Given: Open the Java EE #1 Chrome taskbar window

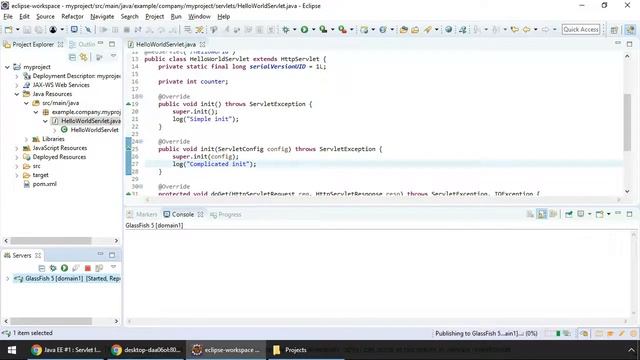Looking at the screenshot, I should pos(67,350).
